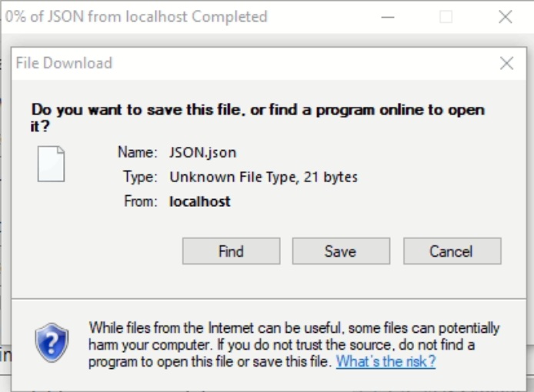This screenshot has height=392, width=534.
Task: Click the Find button
Action: point(232,251)
